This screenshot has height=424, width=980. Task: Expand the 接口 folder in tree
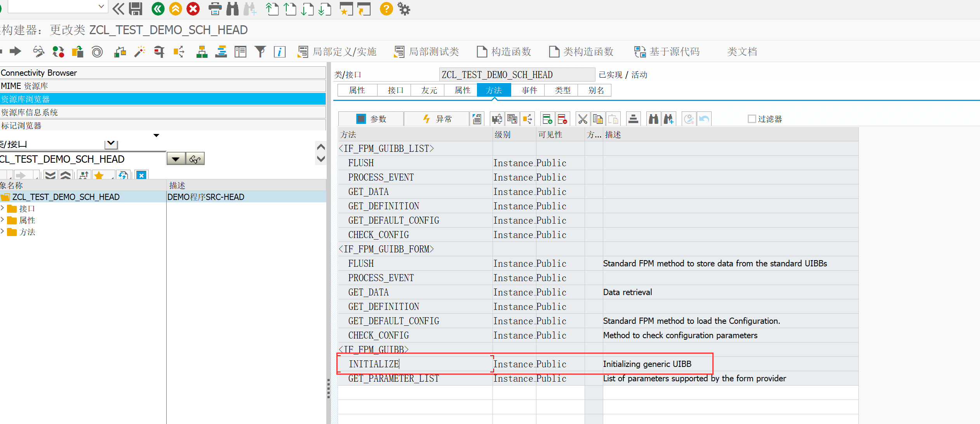pos(3,209)
